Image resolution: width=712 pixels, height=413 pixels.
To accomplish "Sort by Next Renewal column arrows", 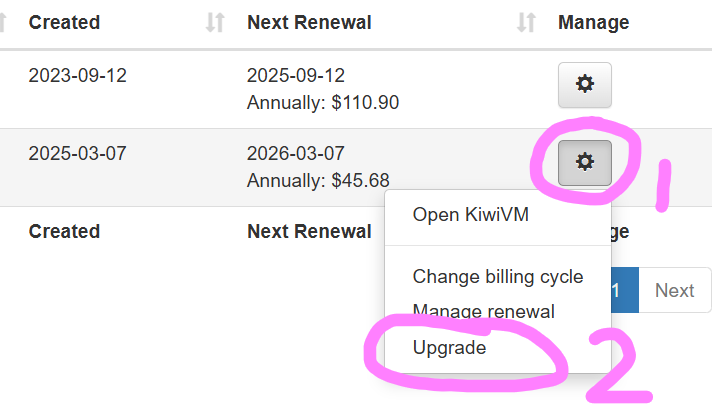I will click(x=526, y=22).
